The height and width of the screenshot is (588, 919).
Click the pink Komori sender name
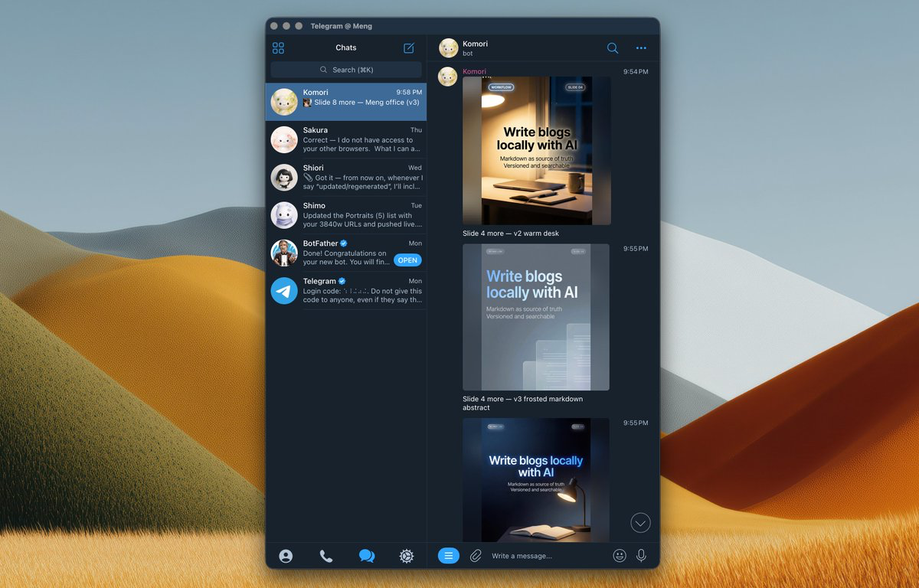pos(474,72)
